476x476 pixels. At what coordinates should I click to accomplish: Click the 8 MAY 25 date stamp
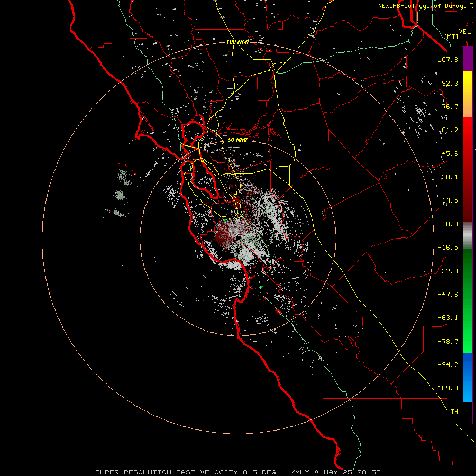pos(334,472)
